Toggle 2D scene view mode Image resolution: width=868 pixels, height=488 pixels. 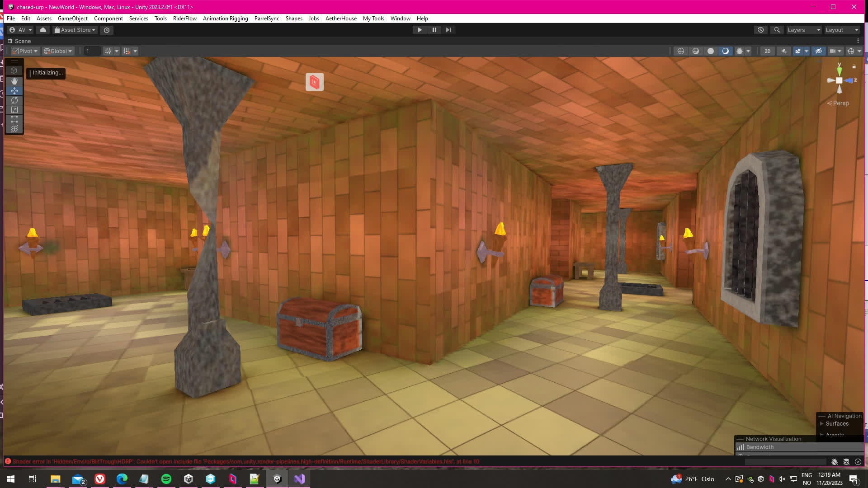[767, 51]
